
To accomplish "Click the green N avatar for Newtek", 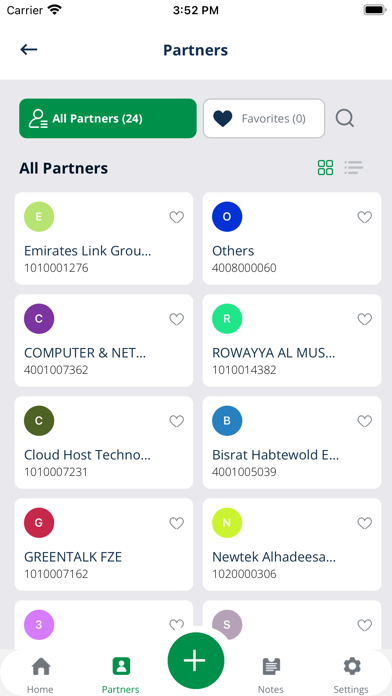I will [x=227, y=523].
